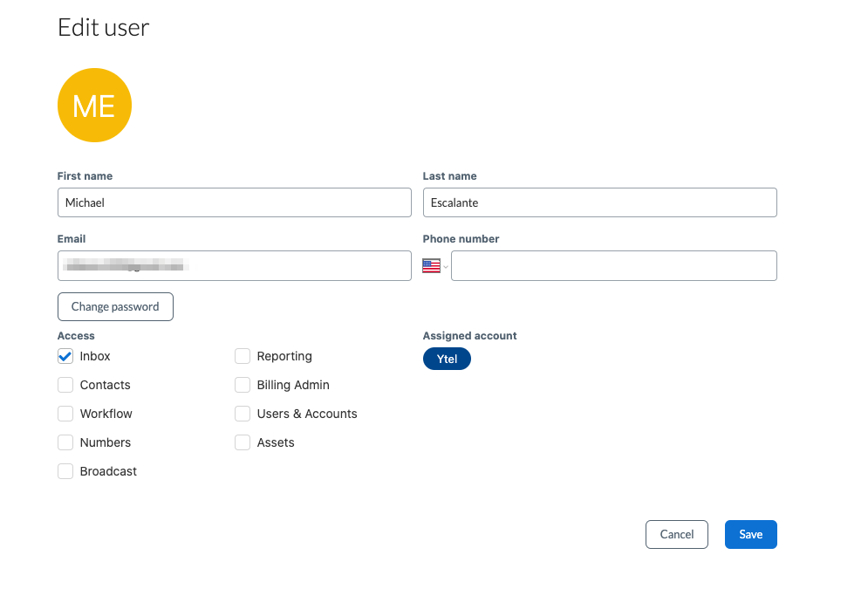868x596 pixels.
Task: Enable Contacts access checkbox
Action: tap(65, 385)
